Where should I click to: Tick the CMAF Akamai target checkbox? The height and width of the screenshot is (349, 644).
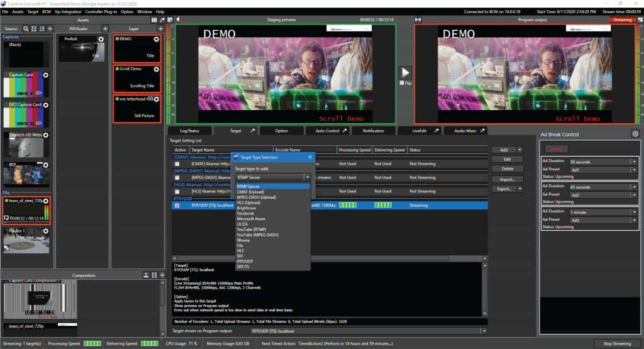click(177, 163)
